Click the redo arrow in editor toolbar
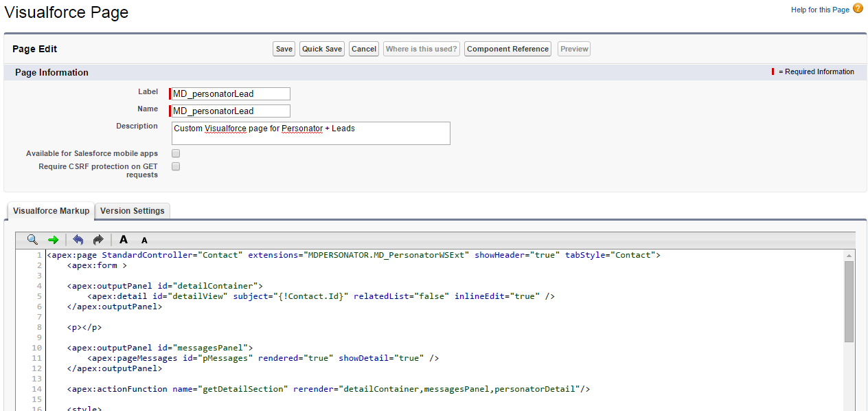868x411 pixels. 98,240
